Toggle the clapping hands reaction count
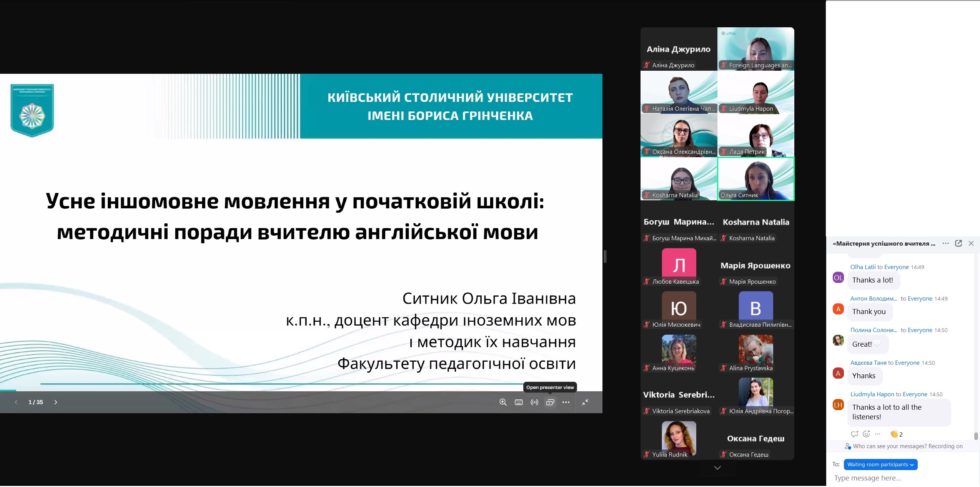Screen dimensions: 980x487 tap(896, 434)
